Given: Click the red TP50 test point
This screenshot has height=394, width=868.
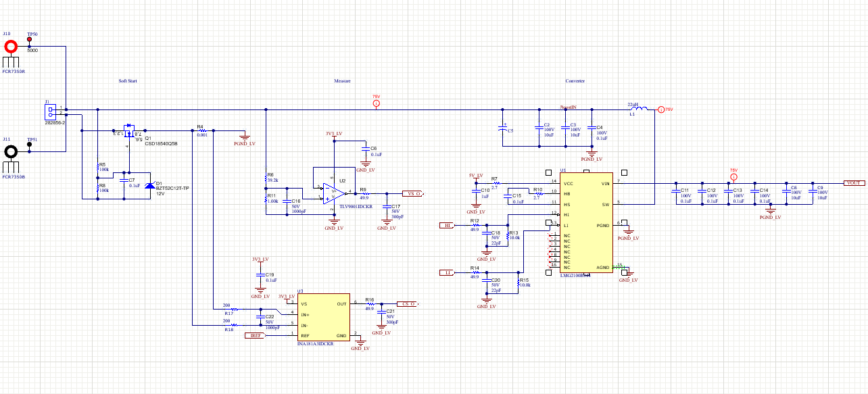Looking at the screenshot, I should tap(30, 40).
